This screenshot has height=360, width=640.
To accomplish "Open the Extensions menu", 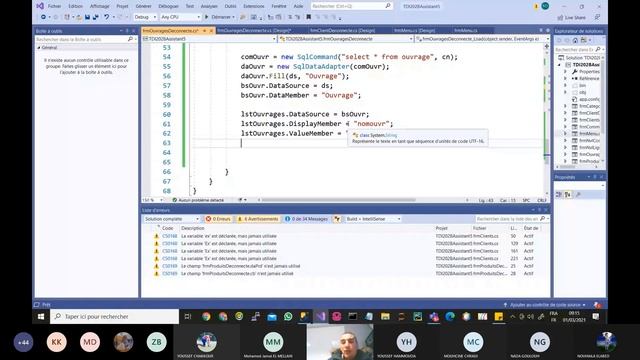I will pos(253,7).
